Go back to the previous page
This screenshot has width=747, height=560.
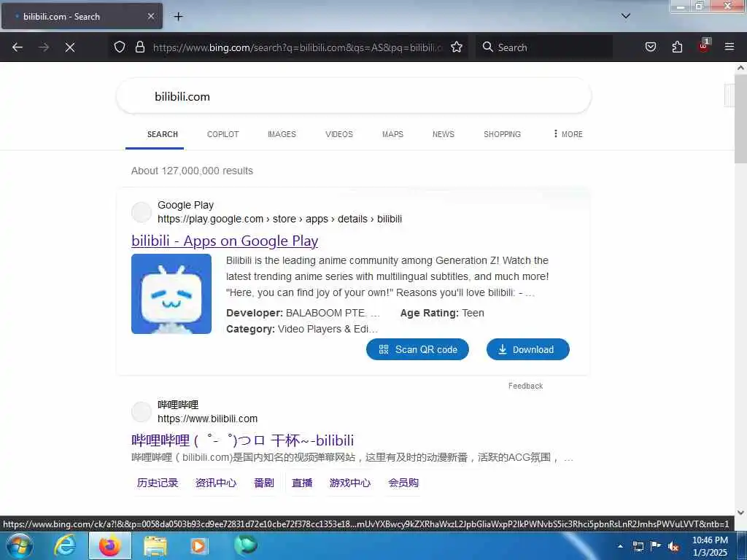[18, 47]
